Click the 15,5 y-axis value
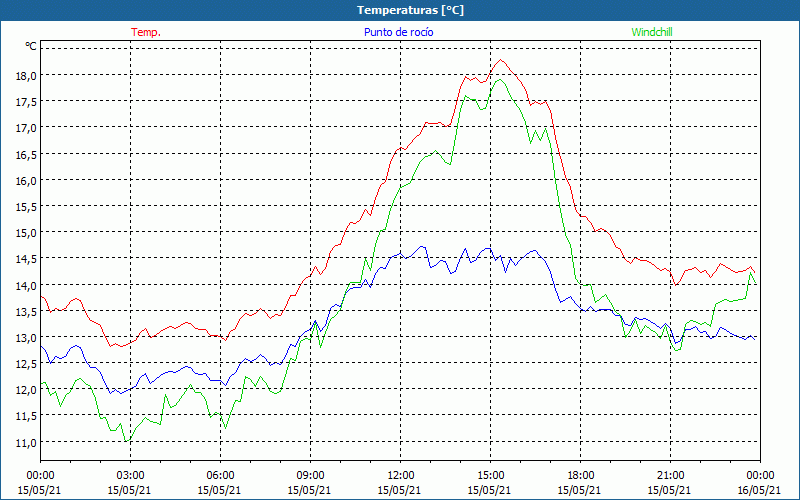 (27, 207)
